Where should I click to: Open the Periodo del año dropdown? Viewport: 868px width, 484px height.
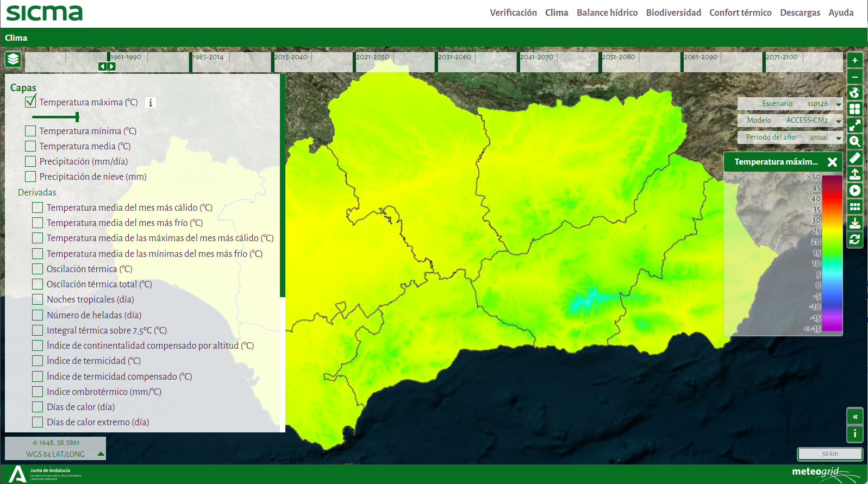pyautogui.click(x=790, y=137)
